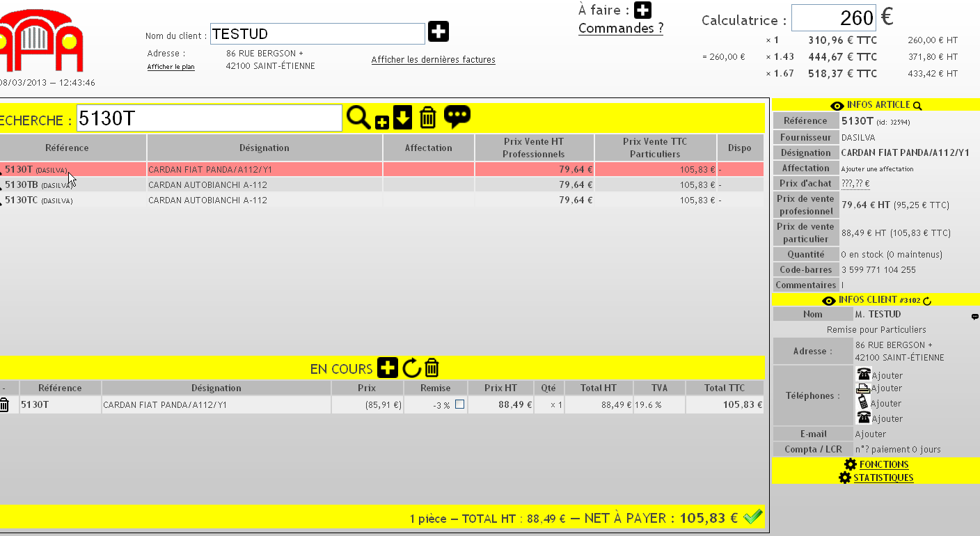Open the speech bubble comment icon
This screenshot has width=980, height=536.
pyautogui.click(x=457, y=116)
